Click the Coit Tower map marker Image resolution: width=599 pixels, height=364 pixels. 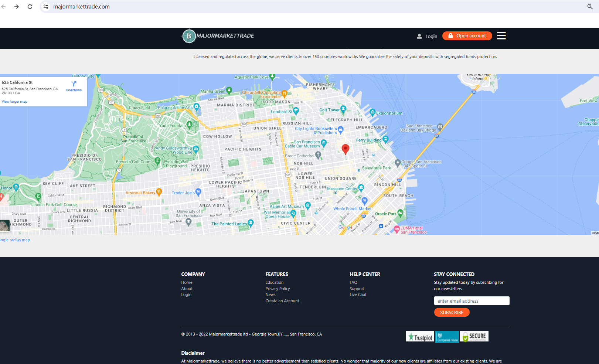point(343,109)
